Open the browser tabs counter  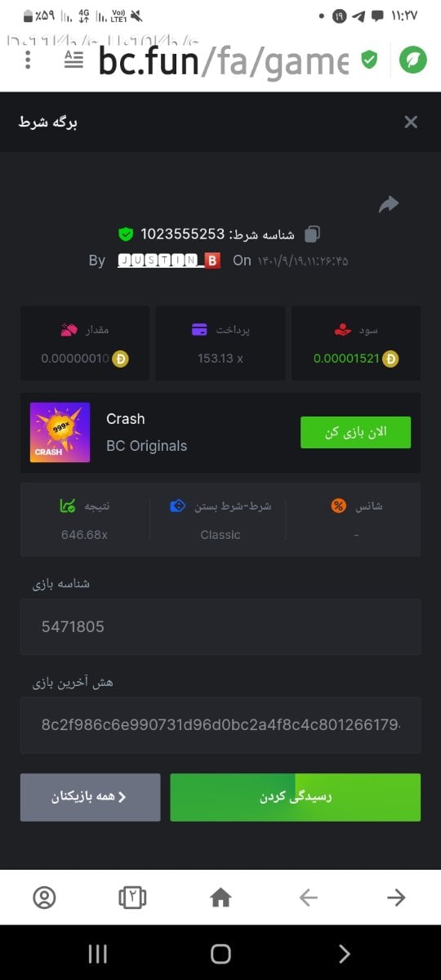[x=132, y=898]
